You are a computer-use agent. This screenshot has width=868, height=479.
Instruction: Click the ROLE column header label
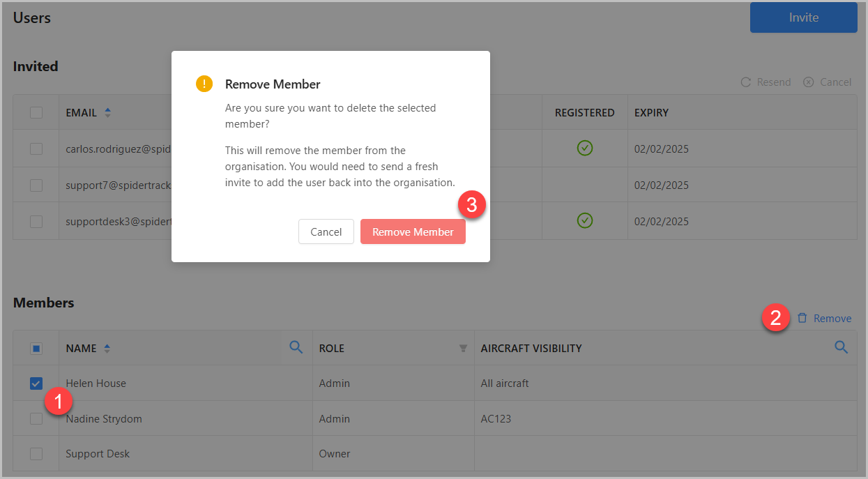click(x=332, y=348)
